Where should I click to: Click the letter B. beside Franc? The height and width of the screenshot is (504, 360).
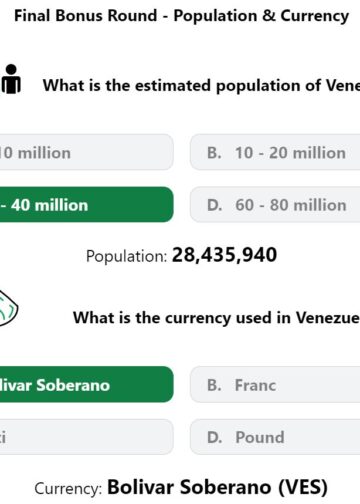coord(214,385)
